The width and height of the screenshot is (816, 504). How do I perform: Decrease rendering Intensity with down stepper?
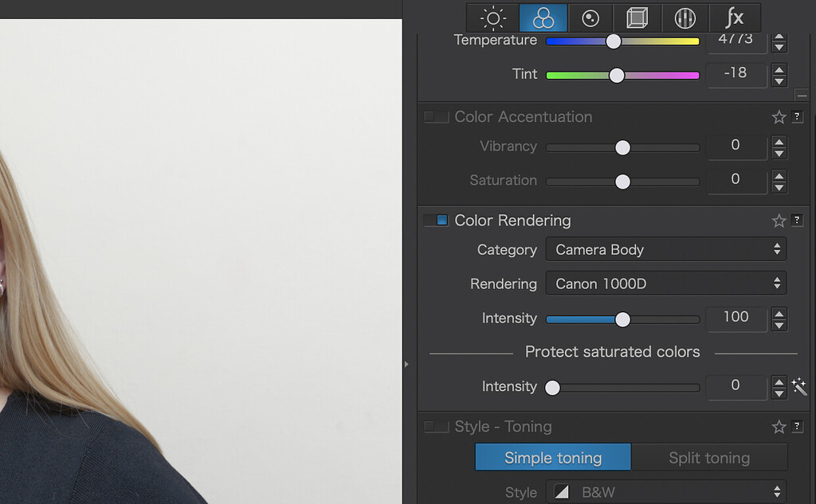tap(779, 325)
